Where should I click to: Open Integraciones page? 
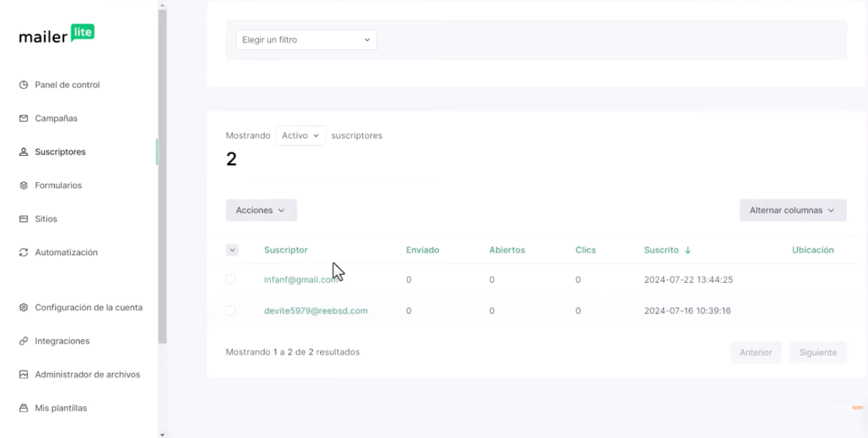[62, 341]
